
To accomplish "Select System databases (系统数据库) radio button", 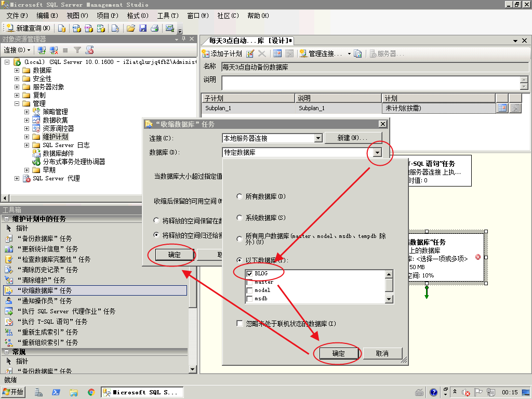I will pos(240,218).
